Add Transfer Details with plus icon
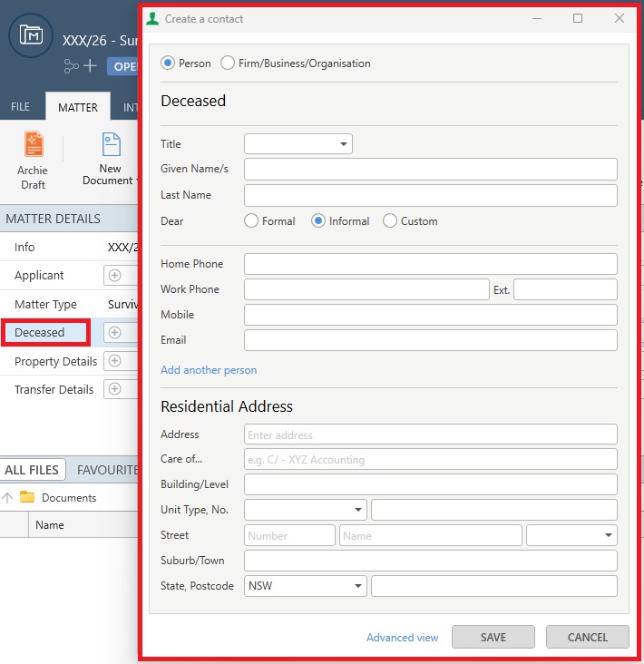Viewport: 644px width, 664px height. (114, 389)
